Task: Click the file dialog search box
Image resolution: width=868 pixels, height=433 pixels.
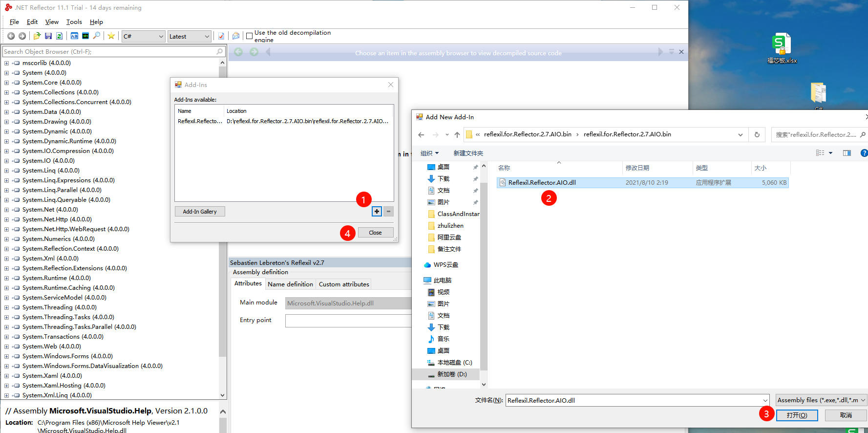Action: (819, 135)
